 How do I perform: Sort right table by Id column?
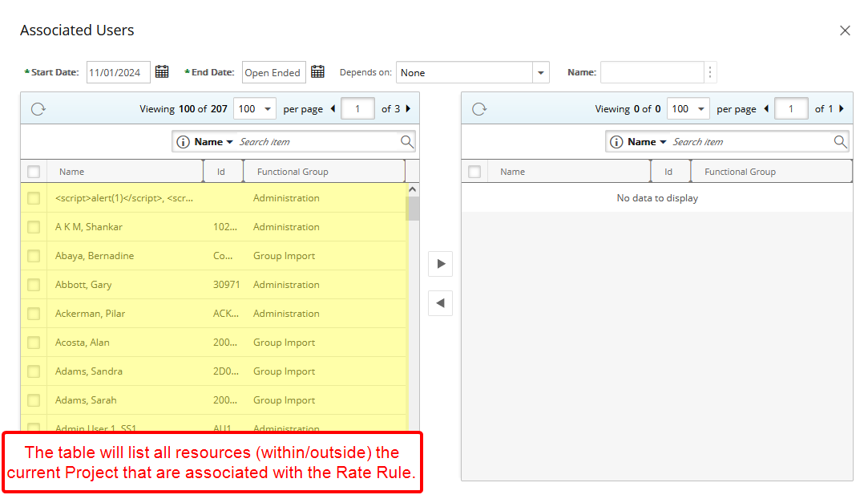coord(670,172)
